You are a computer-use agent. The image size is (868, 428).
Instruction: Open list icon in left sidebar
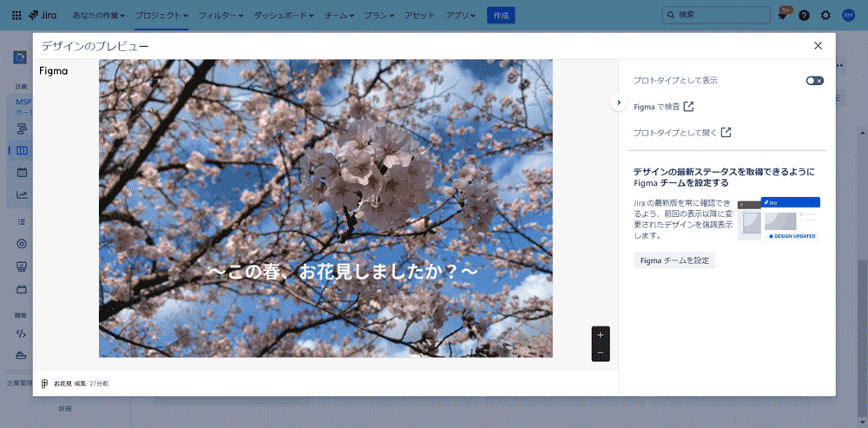tap(23, 221)
